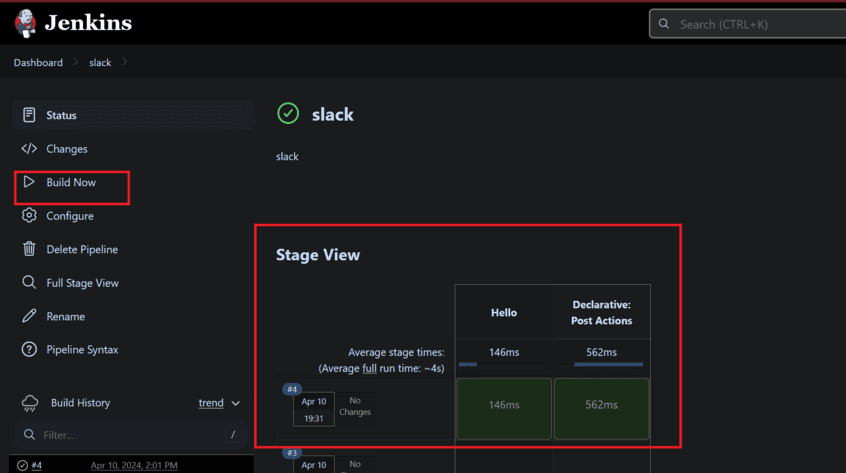
Task: Expand the Build History dropdown chevron
Action: (x=236, y=403)
